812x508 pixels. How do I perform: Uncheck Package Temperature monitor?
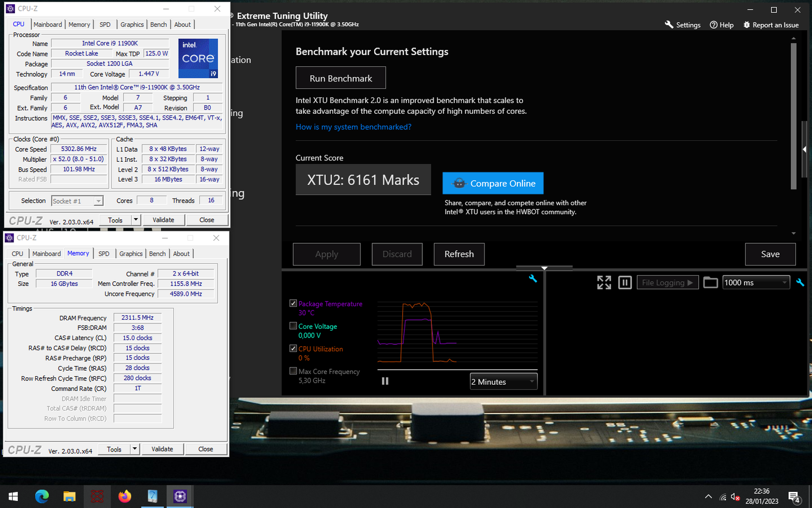click(293, 303)
